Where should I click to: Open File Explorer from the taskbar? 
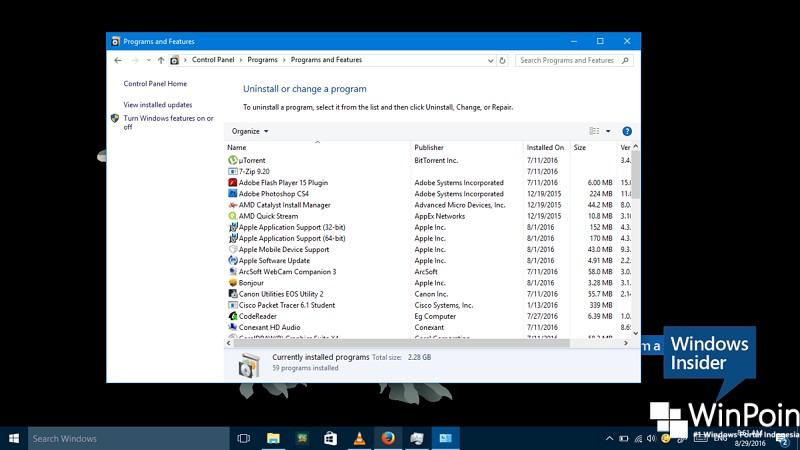click(273, 438)
